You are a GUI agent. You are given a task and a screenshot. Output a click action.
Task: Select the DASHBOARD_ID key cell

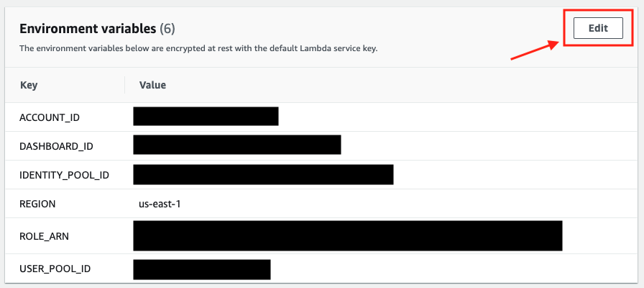pyautogui.click(x=56, y=146)
